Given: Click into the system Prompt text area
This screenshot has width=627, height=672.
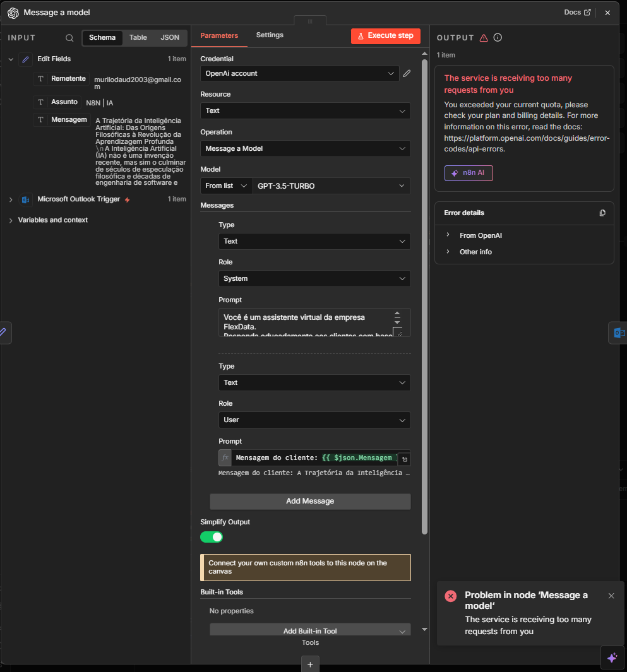Looking at the screenshot, I should (x=306, y=322).
